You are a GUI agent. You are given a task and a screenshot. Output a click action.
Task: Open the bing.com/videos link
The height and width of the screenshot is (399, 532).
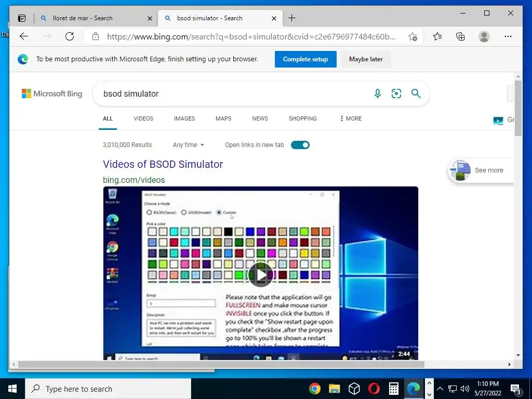(x=134, y=180)
